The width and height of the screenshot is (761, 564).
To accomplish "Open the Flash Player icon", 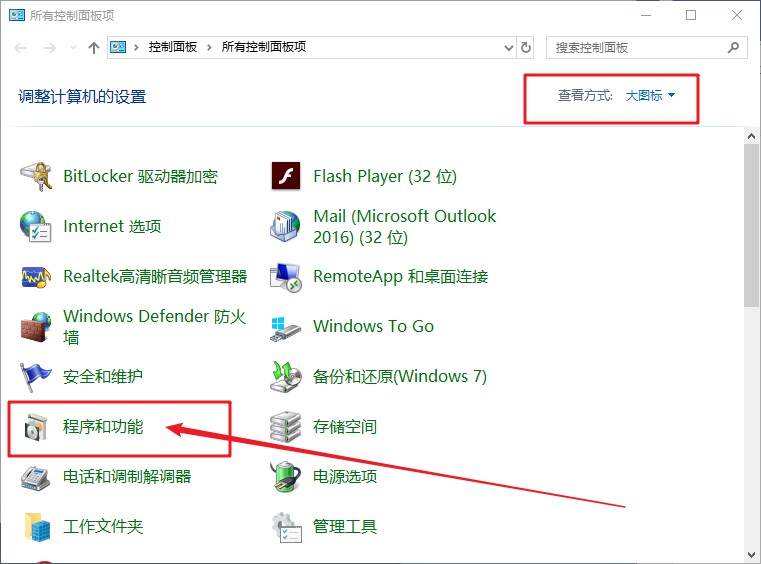I will [286, 176].
